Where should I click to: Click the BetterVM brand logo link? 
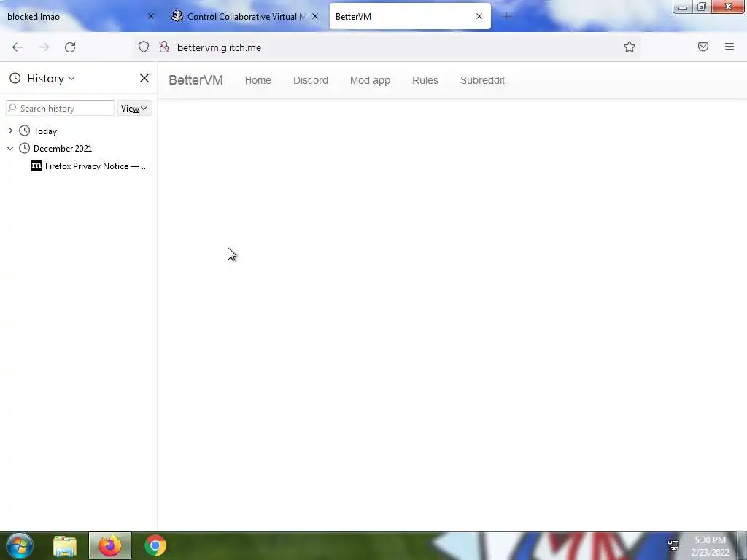pyautogui.click(x=196, y=80)
